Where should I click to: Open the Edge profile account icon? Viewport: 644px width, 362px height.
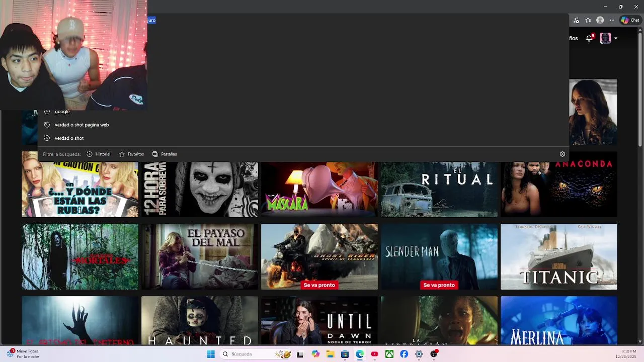coord(600,20)
